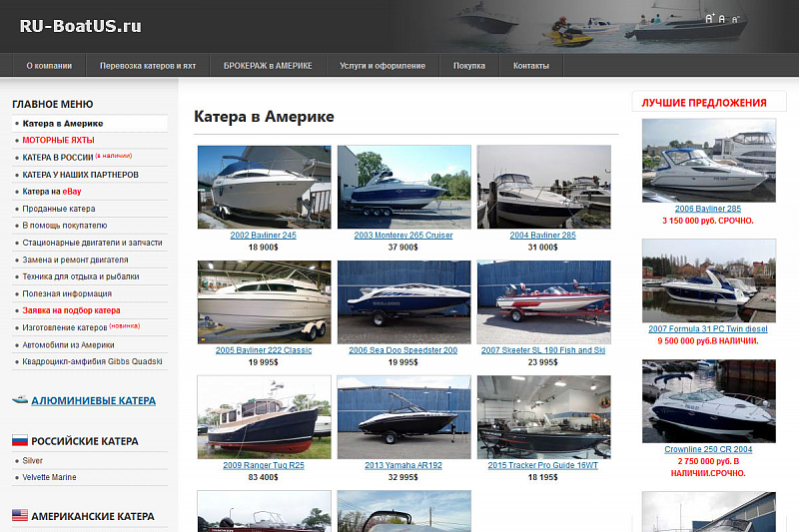Open 2015 Tracker Pro Guide 16WT photo
Screen dimensions: 799x532
(x=543, y=417)
